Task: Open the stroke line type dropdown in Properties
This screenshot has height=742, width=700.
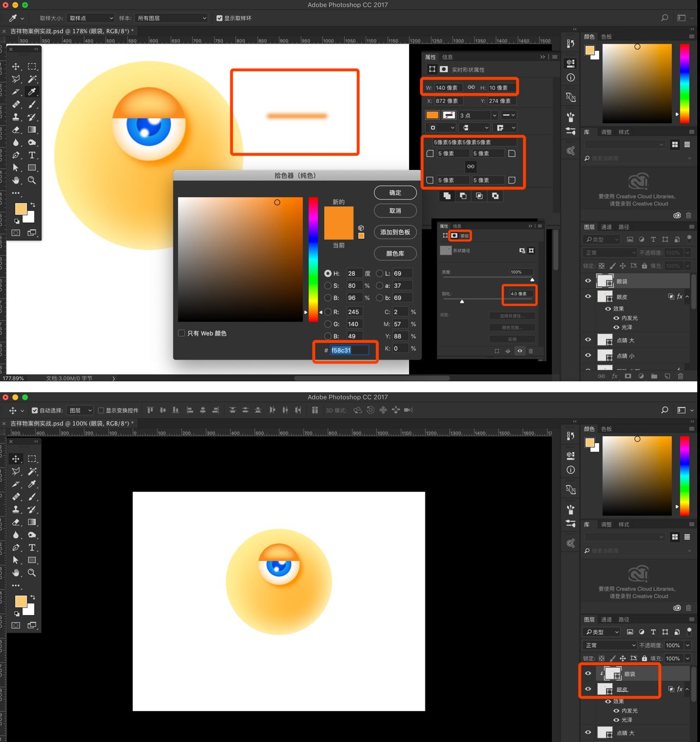Action: coord(508,115)
